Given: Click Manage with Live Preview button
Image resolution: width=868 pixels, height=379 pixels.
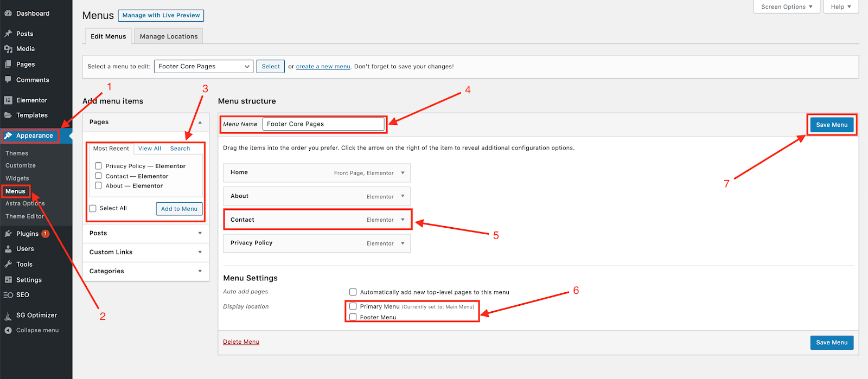Looking at the screenshot, I should 161,15.
